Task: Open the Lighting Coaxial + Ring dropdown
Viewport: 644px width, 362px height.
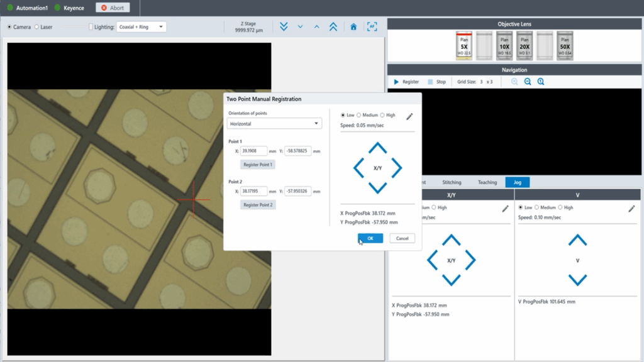Action: tap(142, 27)
